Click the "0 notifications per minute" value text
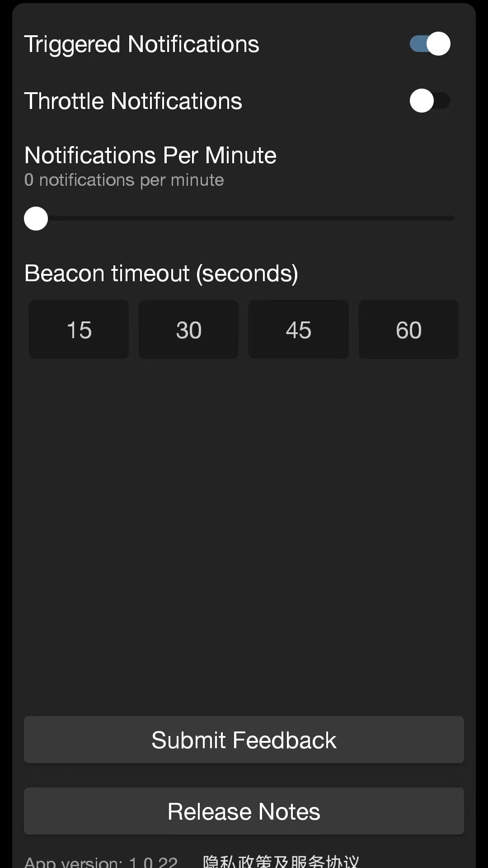488x868 pixels. [x=124, y=180]
